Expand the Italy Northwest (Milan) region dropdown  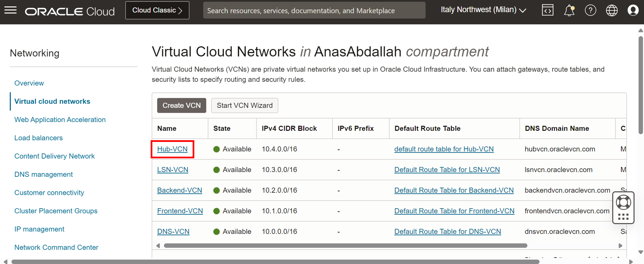[x=483, y=10]
